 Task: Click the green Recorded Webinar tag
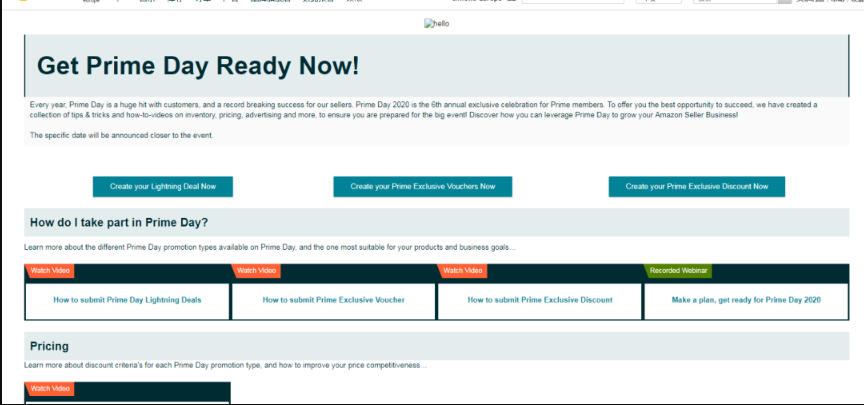[x=678, y=271]
